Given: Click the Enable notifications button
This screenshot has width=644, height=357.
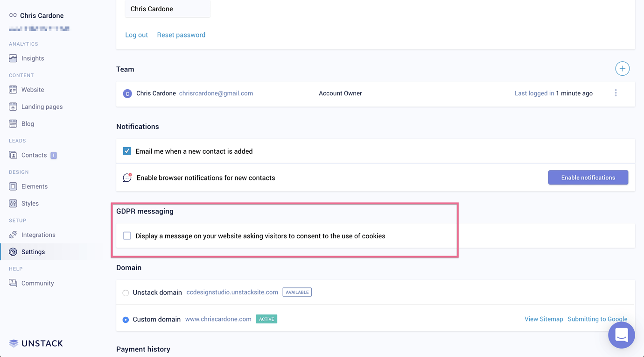Looking at the screenshot, I should pyautogui.click(x=588, y=177).
